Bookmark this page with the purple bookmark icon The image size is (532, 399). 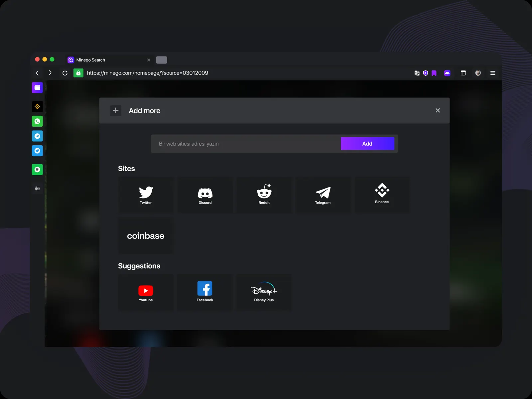coord(434,73)
